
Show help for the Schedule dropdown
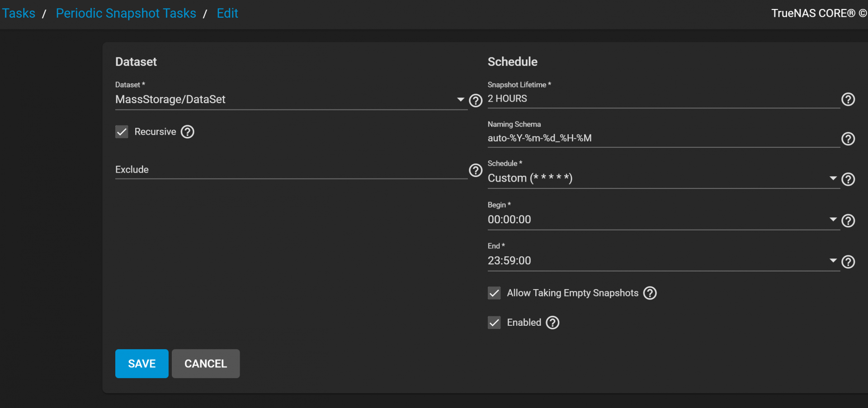pyautogui.click(x=848, y=179)
